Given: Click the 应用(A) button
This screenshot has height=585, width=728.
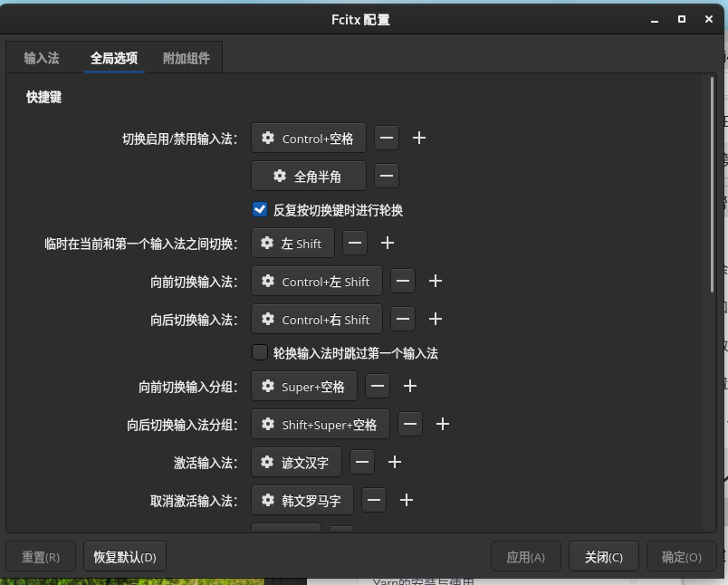Looking at the screenshot, I should pyautogui.click(x=525, y=557).
